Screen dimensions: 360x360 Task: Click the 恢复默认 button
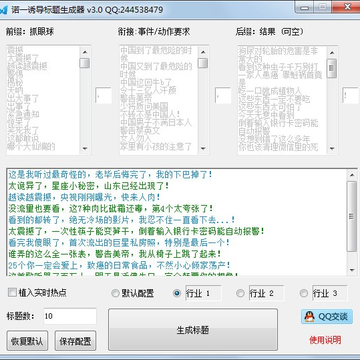coord(27,341)
